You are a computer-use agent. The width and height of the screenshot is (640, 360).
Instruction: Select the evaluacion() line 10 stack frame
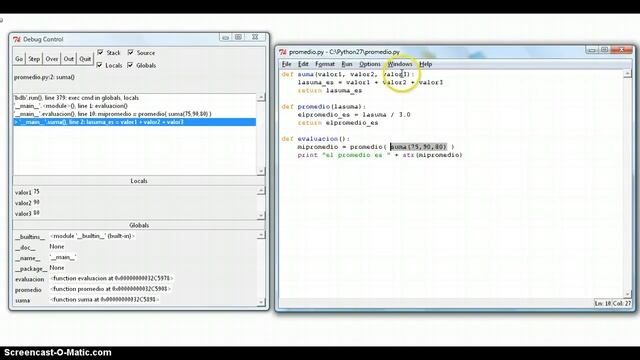pyautogui.click(x=135, y=114)
